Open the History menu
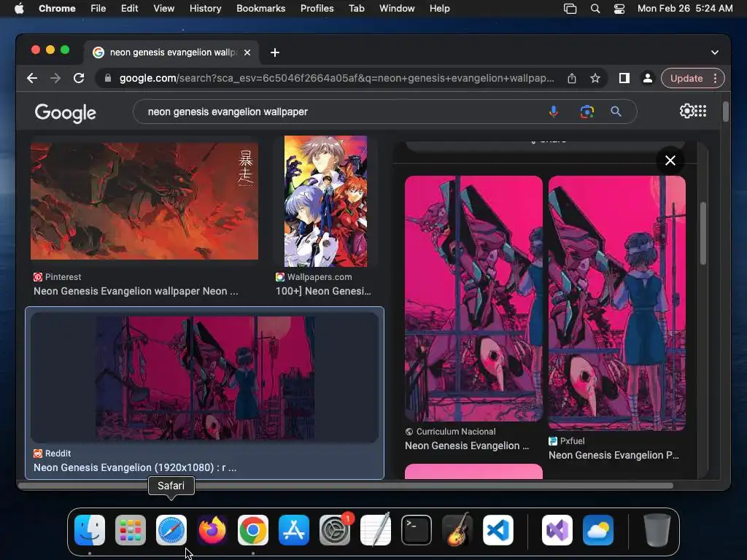 [205, 9]
